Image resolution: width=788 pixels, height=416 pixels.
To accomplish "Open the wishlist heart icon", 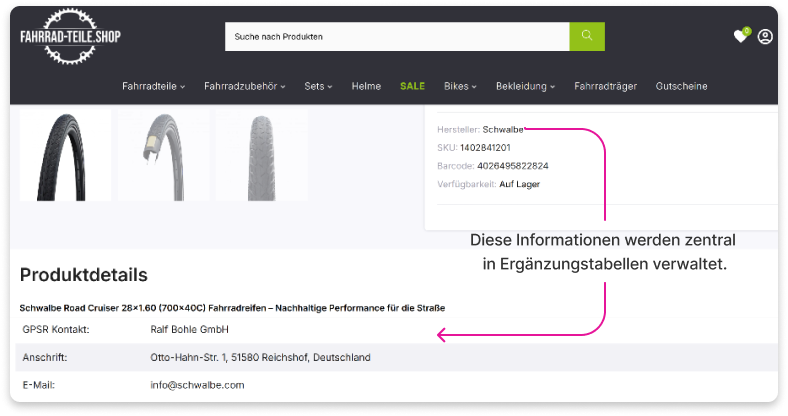I will point(740,36).
